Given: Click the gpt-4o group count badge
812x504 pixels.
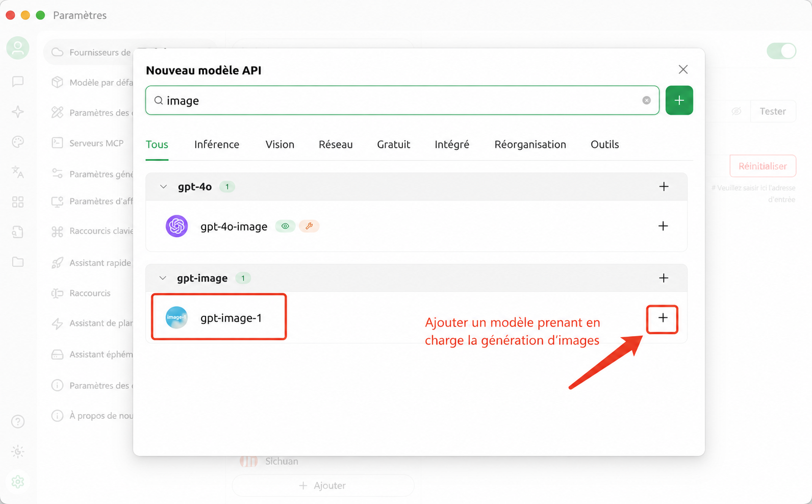Looking at the screenshot, I should tap(227, 187).
